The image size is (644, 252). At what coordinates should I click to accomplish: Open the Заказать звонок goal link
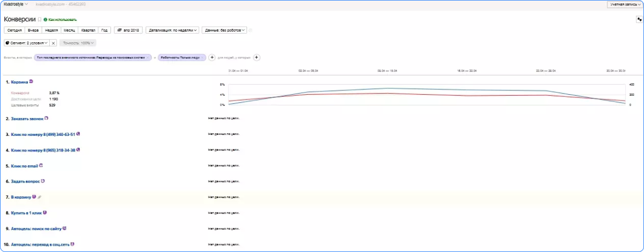coord(27,118)
